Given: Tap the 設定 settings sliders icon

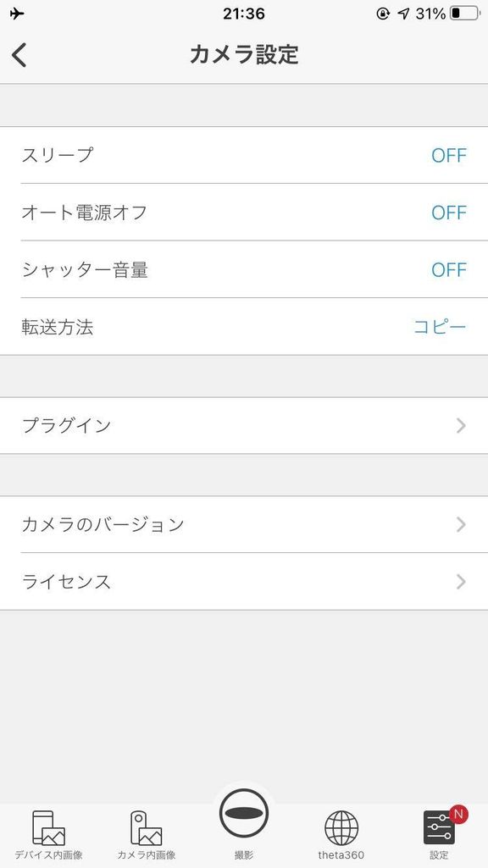Looking at the screenshot, I should [x=439, y=828].
